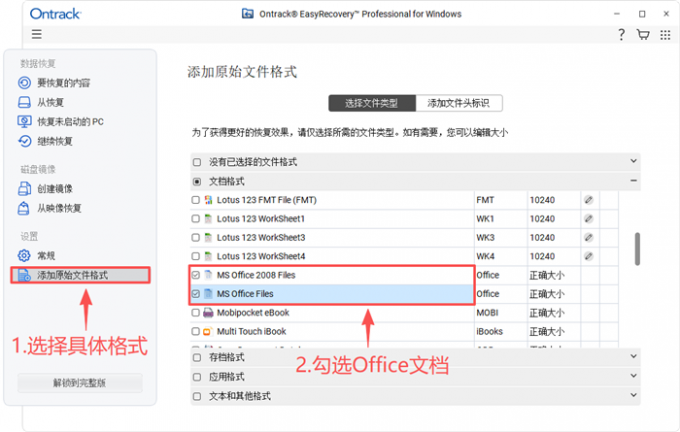The height and width of the screenshot is (432, 680).
Task: Select Lotus 123 WorkSheet3 row name
Action: pyautogui.click(x=261, y=237)
